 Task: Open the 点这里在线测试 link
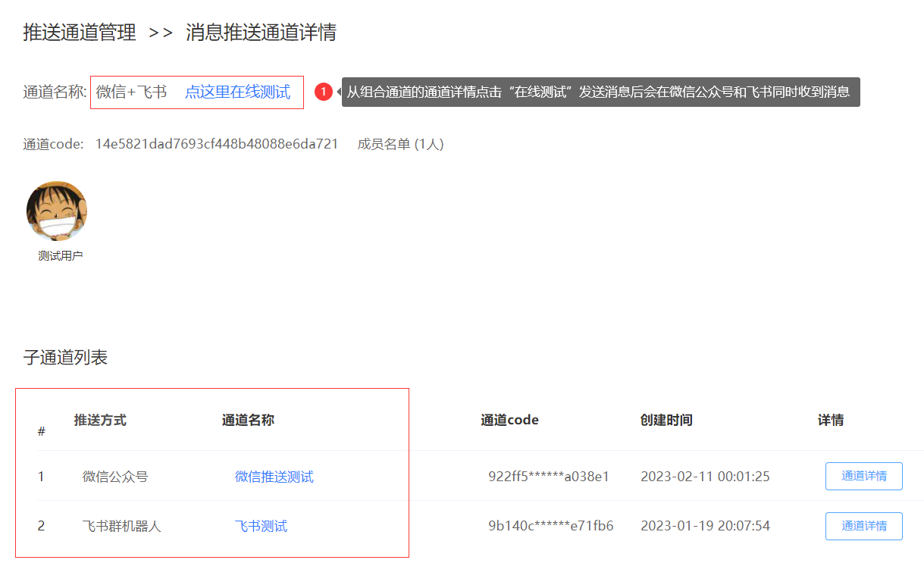[237, 92]
